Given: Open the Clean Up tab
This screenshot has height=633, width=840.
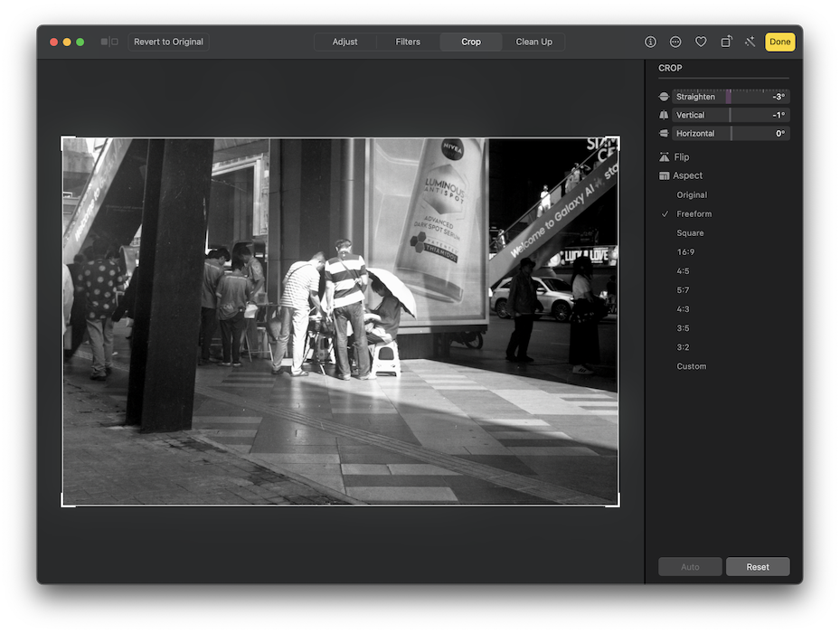Looking at the screenshot, I should (533, 42).
